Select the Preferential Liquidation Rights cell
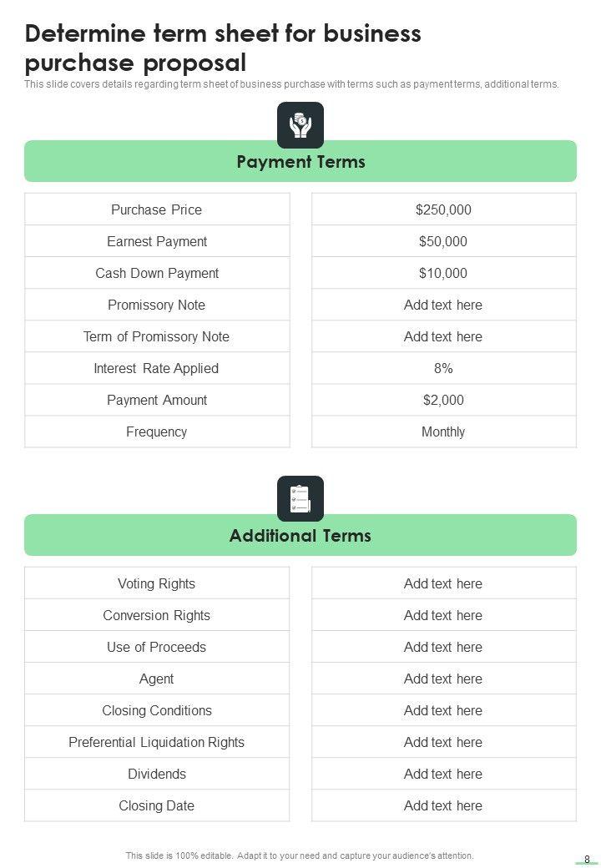 click(x=157, y=742)
